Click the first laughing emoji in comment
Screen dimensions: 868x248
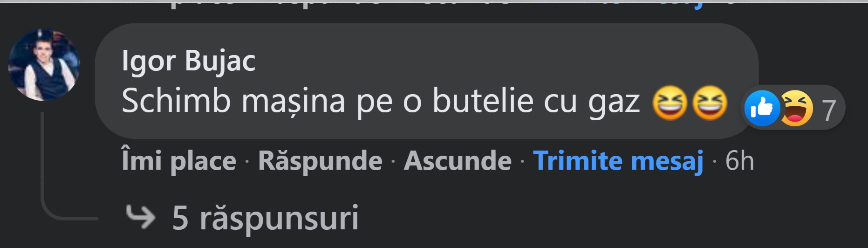point(670,103)
